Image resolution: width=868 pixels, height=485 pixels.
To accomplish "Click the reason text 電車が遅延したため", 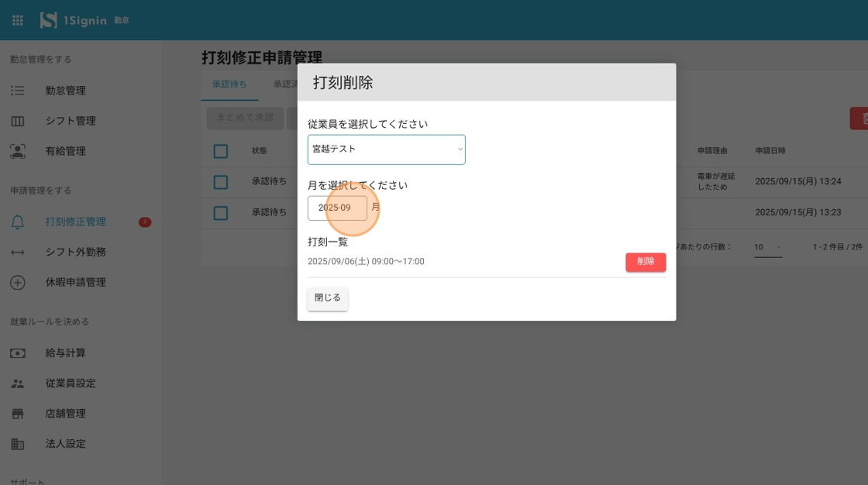I will tap(716, 181).
